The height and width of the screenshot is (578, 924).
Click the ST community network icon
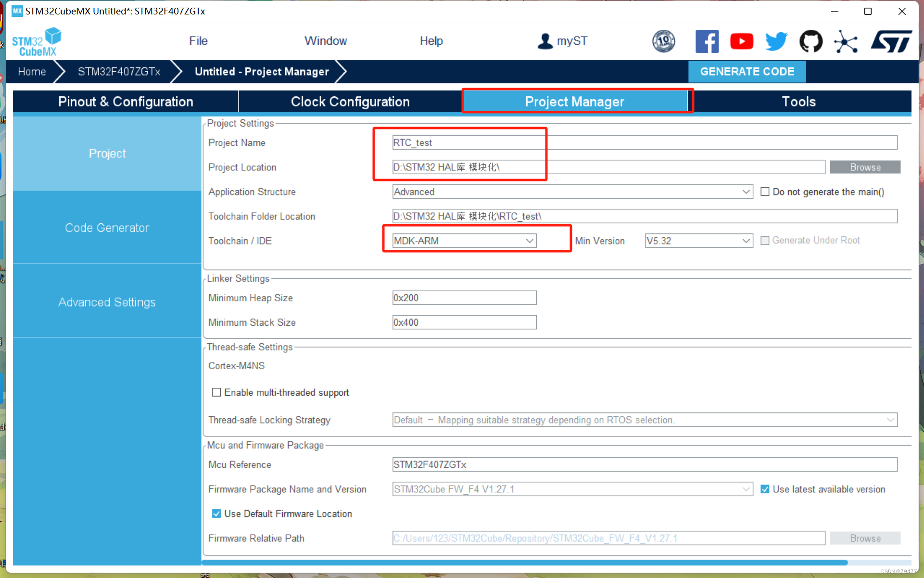(x=846, y=41)
